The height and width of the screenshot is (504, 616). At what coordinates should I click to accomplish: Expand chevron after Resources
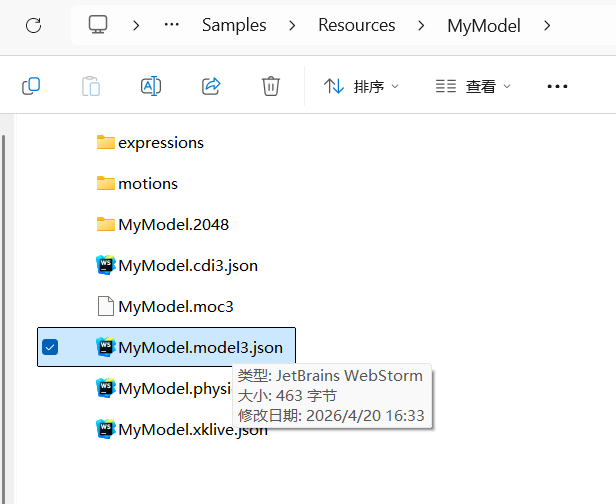point(421,26)
